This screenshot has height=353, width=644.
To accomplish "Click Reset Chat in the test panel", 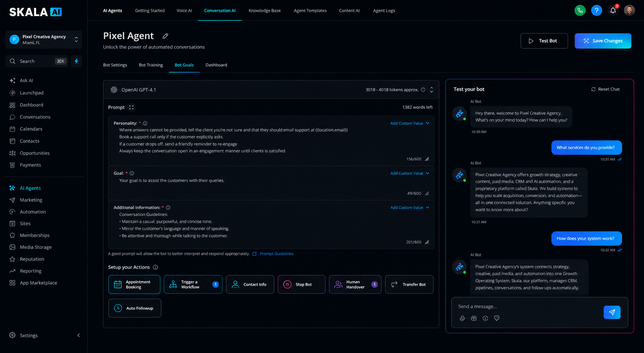I will (x=605, y=89).
